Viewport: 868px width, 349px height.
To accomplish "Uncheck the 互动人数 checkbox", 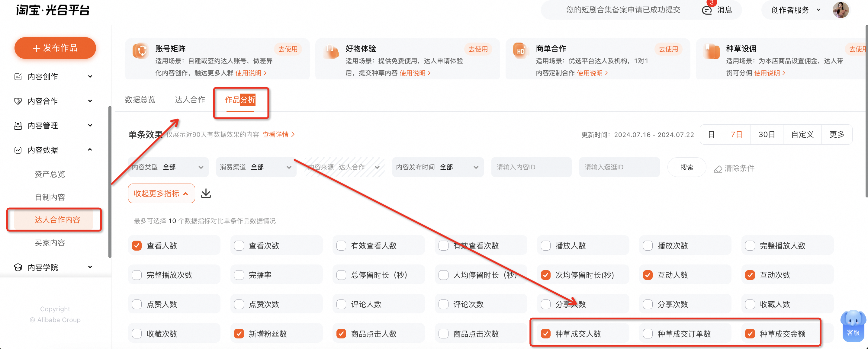I will tap(648, 275).
